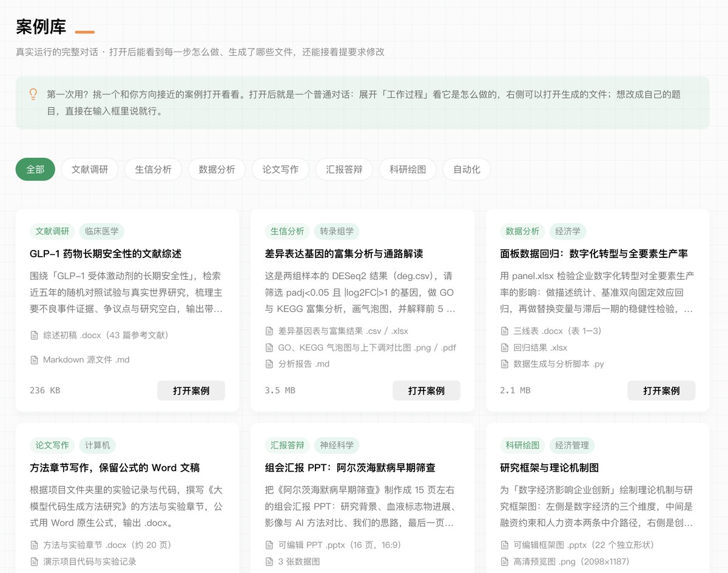
Task: Switch to the 数据分析 filter tab
Action: 217,169
